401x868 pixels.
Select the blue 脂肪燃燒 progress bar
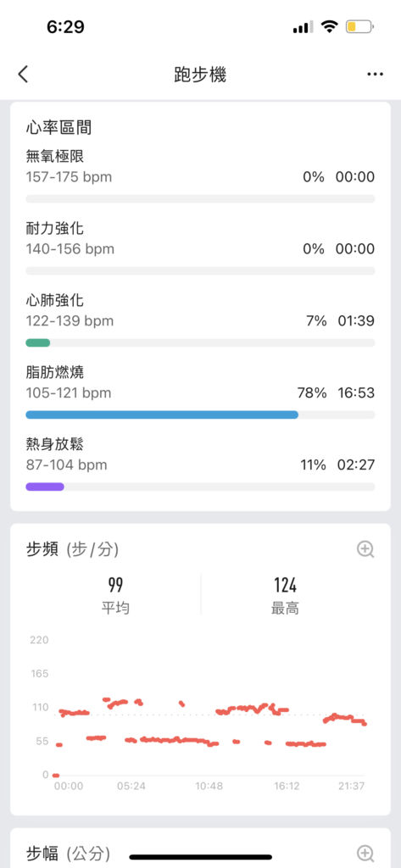pyautogui.click(x=162, y=415)
